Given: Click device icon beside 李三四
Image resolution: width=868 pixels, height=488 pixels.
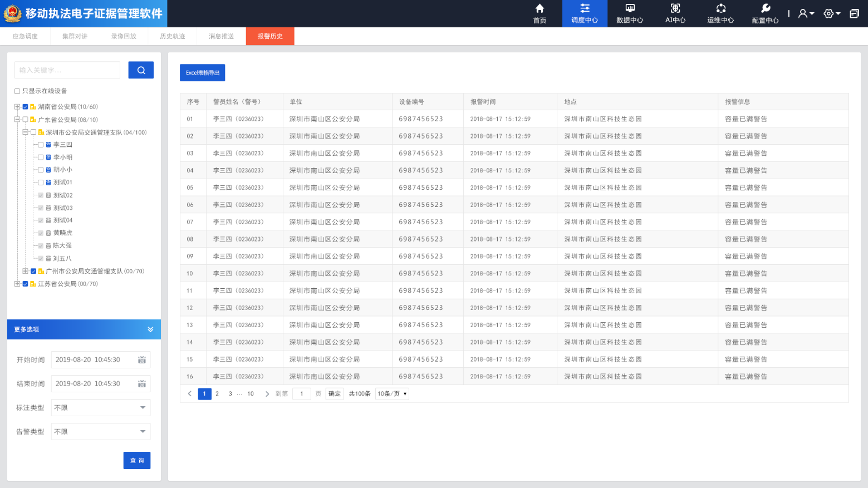Looking at the screenshot, I should pyautogui.click(x=48, y=145).
